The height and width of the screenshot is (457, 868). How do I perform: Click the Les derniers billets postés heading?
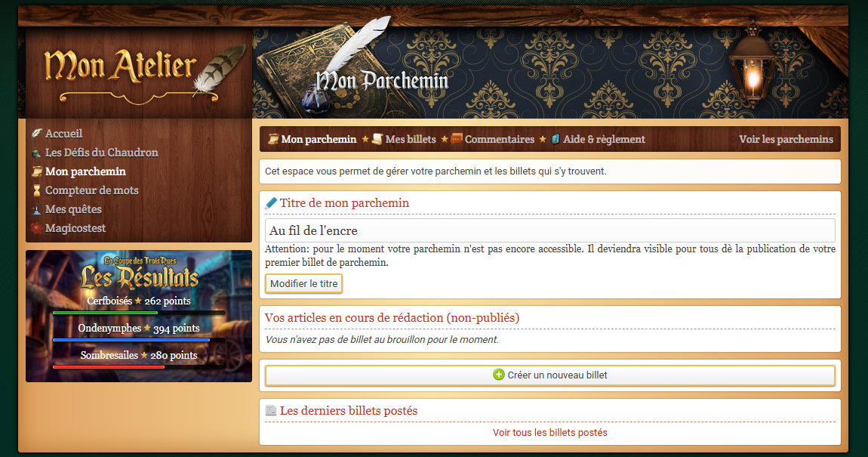click(x=349, y=410)
